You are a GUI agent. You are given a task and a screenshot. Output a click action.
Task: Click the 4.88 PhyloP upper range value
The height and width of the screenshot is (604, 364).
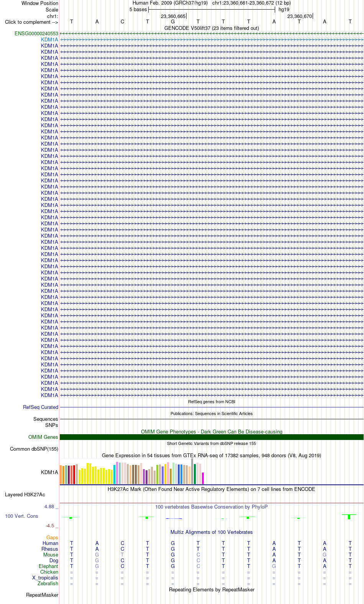click(51, 507)
